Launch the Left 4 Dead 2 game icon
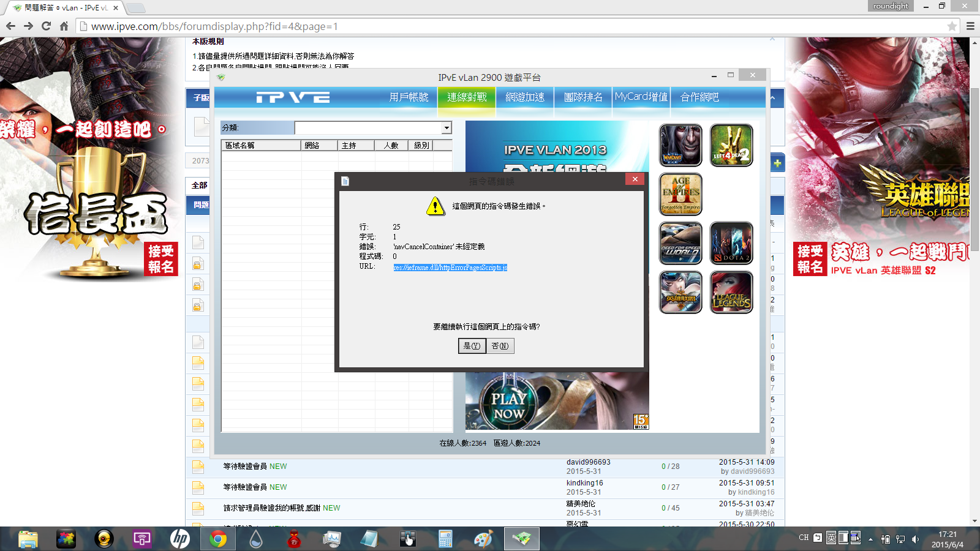This screenshot has width=980, height=551. 731,145
